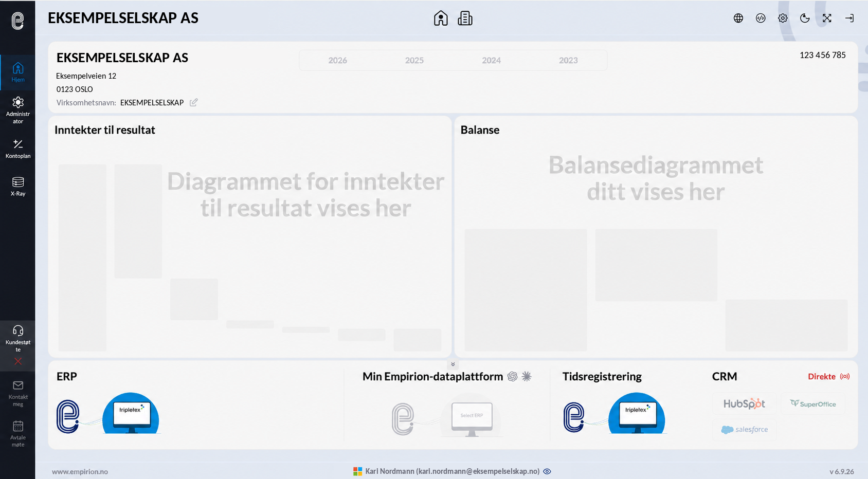Viewport: 868px width, 479px height.
Task: Click the Empirion logo in sidebar
Action: (18, 21)
